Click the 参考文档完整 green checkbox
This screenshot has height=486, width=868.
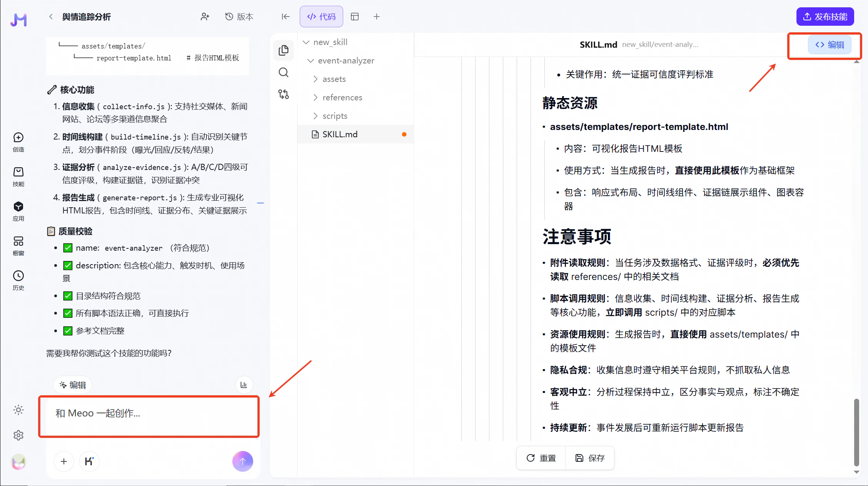68,331
